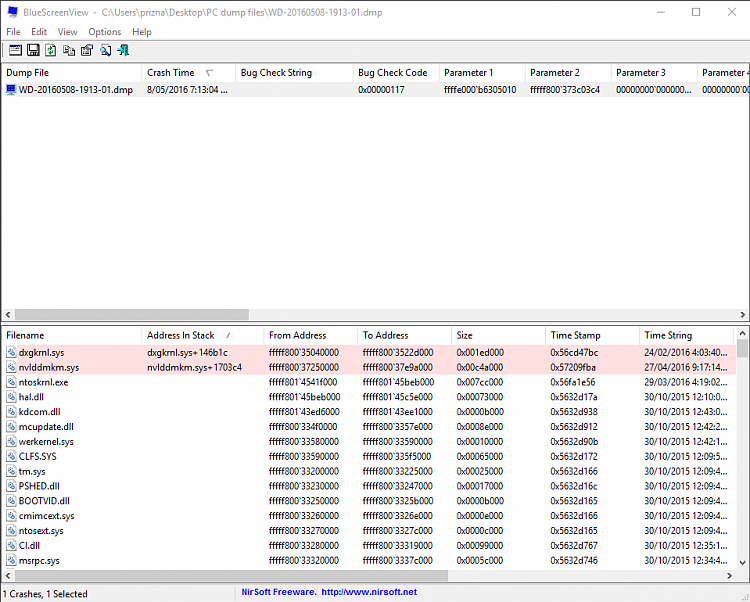Click the Parameter 1 value ffffe000`b6305010

pos(480,89)
